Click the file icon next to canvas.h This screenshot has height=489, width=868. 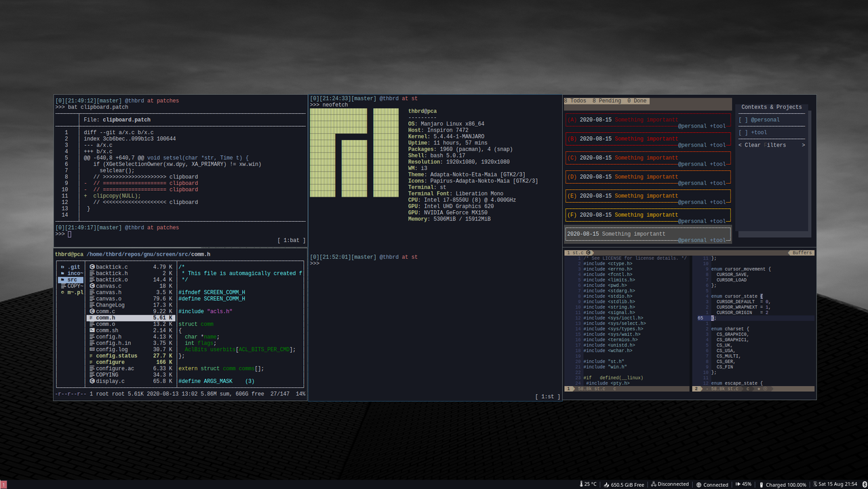click(92, 292)
